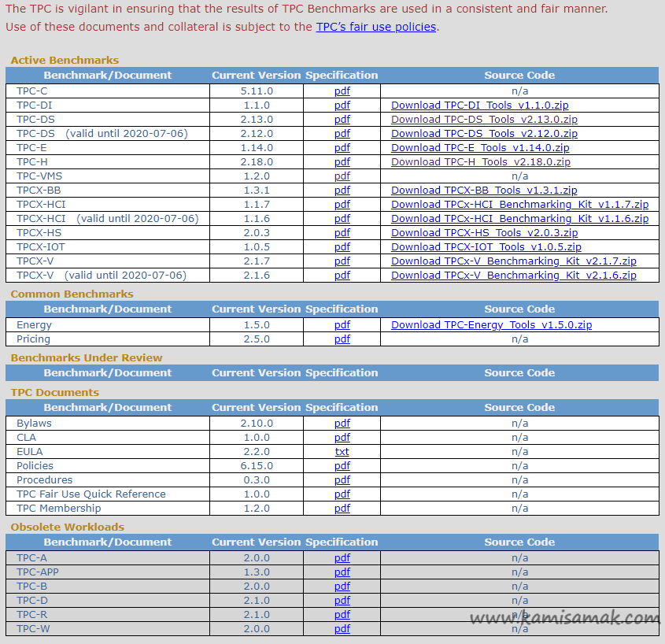
Task: Download TPCx-V Benchmarking Kit v2.1.7 zip
Action: coord(514,261)
